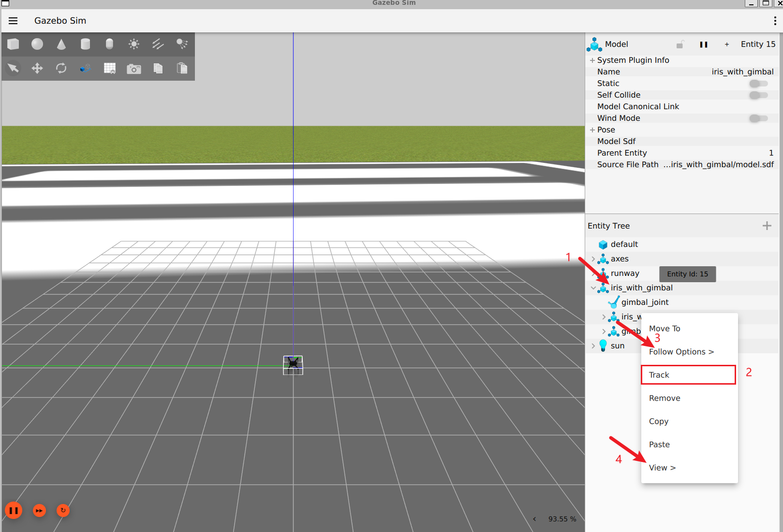Select gimbal_joint in the Entity Tree
Viewport: 783px width, 532px height.
point(645,302)
